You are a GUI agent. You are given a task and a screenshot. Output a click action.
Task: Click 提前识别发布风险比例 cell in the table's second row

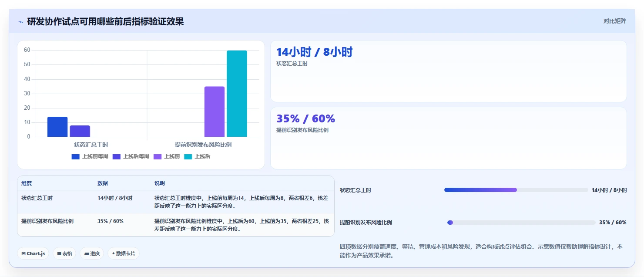coord(47,221)
